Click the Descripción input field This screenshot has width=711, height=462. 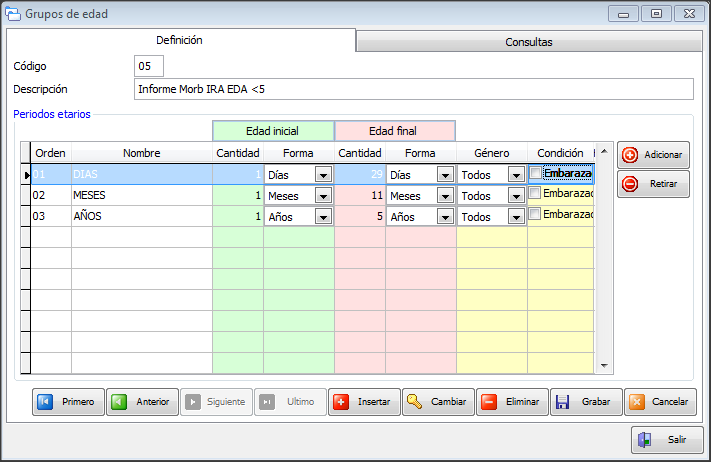click(x=414, y=89)
